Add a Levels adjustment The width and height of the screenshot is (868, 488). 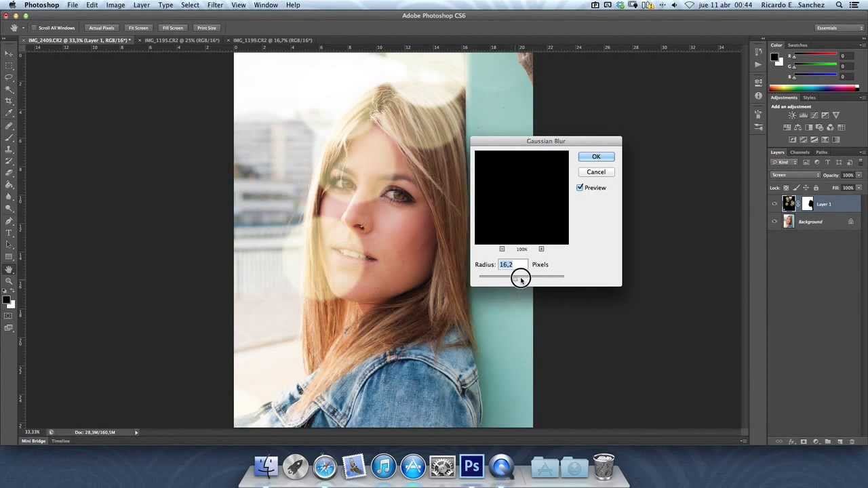click(804, 115)
